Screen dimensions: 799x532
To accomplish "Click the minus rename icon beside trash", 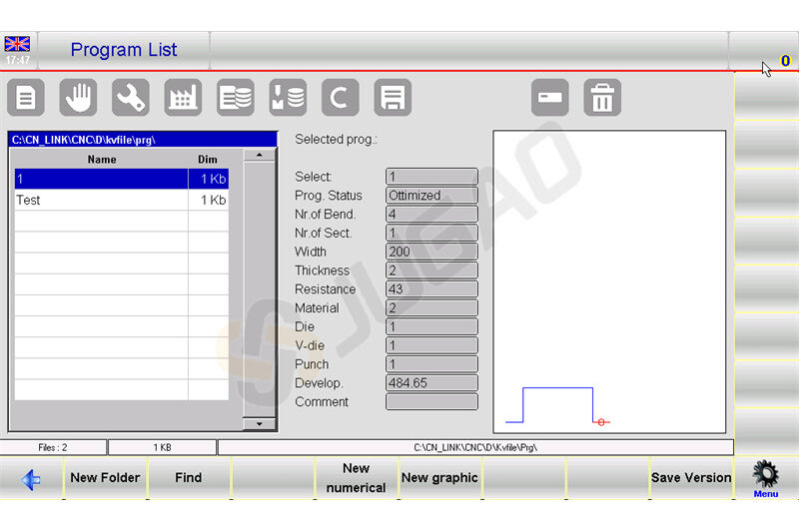I will (550, 98).
